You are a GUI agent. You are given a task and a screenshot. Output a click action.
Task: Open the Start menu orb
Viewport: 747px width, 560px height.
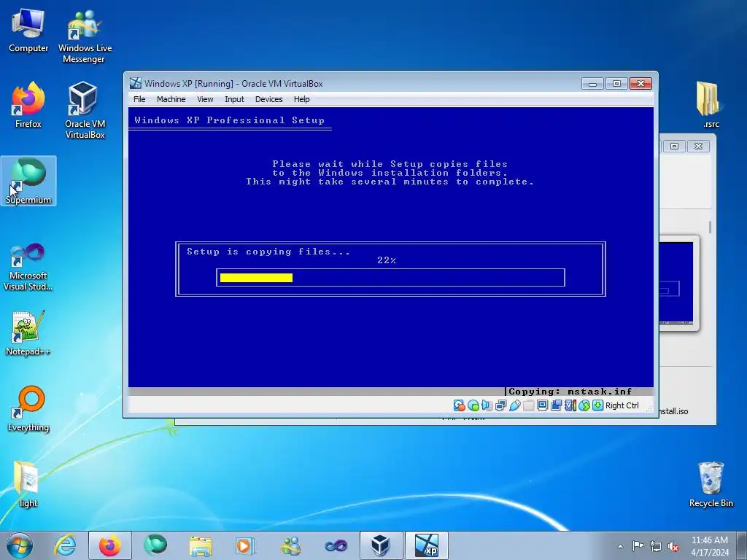pos(20,545)
